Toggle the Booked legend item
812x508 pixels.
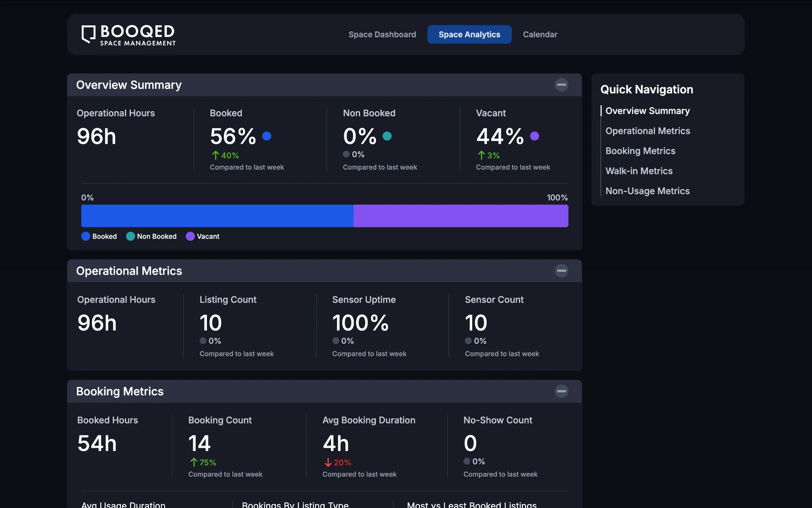coord(99,236)
